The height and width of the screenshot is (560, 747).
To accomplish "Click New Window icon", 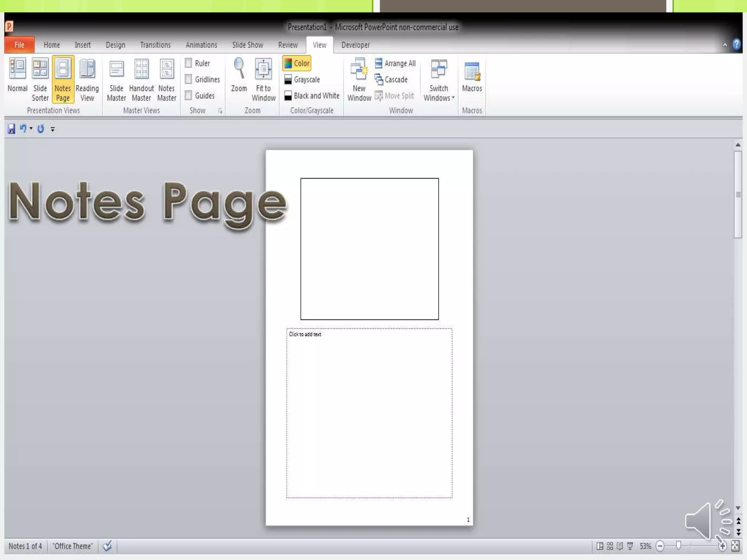I will tap(359, 69).
